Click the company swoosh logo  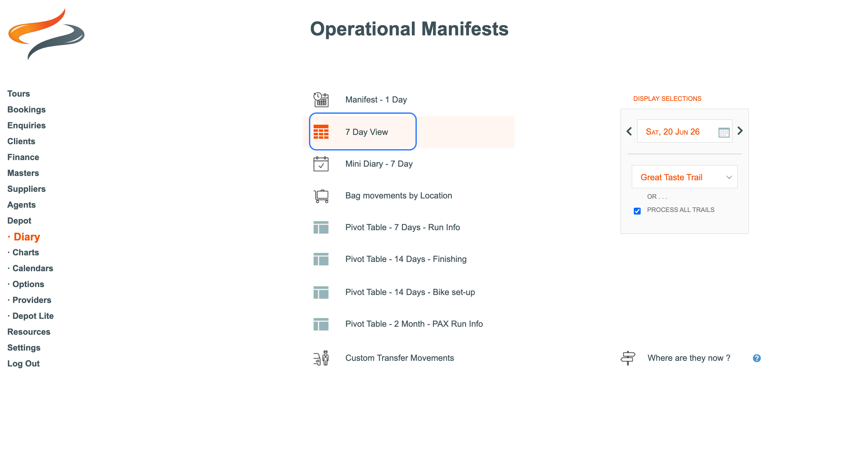pyautogui.click(x=46, y=34)
